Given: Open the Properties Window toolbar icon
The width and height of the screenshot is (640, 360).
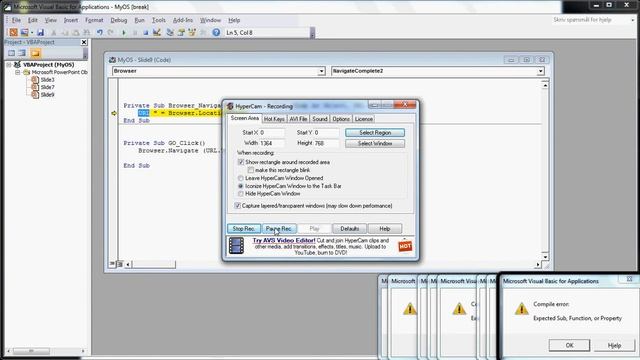Looking at the screenshot, I should coord(181,32).
